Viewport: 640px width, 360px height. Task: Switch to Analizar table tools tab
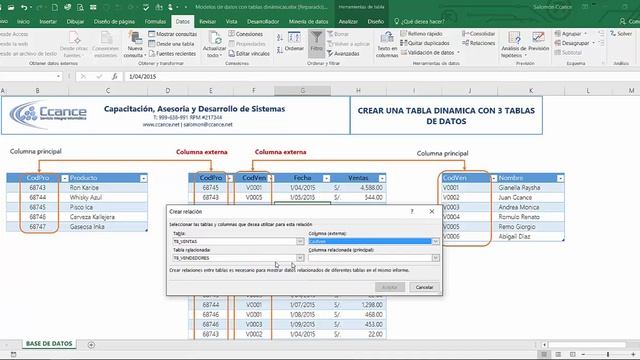tap(348, 21)
